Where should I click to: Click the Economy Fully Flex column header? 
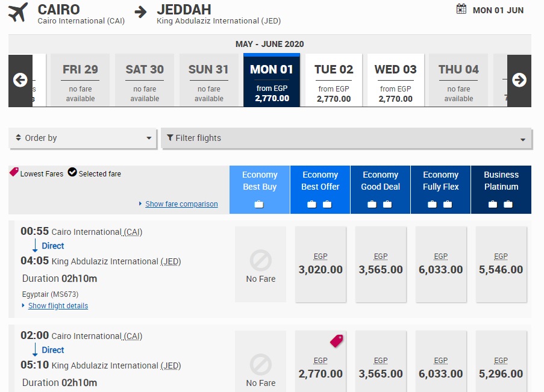(440, 181)
